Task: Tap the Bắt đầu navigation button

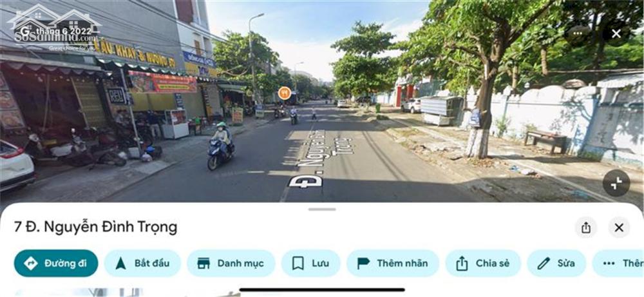Action: click(142, 263)
